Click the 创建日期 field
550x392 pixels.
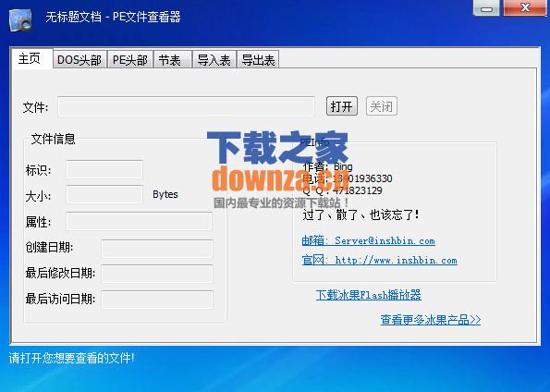point(157,249)
